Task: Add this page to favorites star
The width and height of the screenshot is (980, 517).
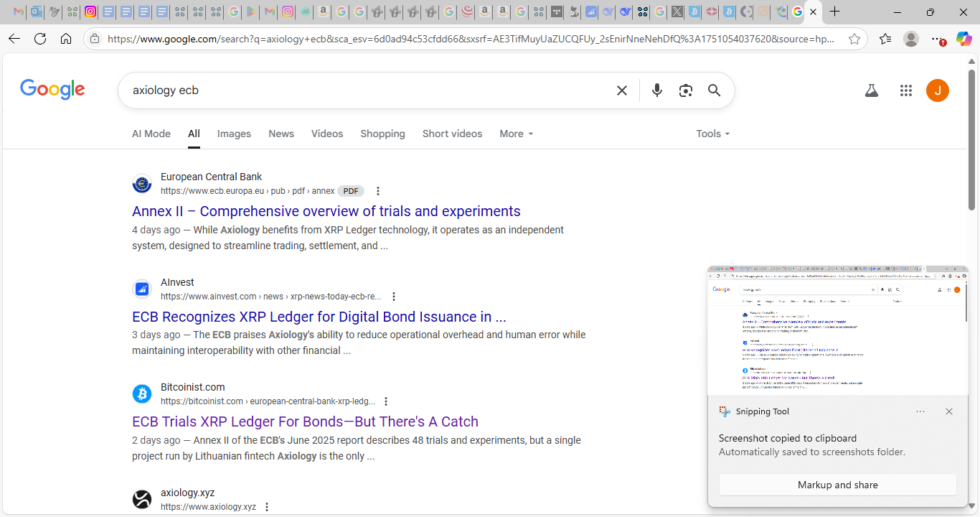Action: click(854, 39)
